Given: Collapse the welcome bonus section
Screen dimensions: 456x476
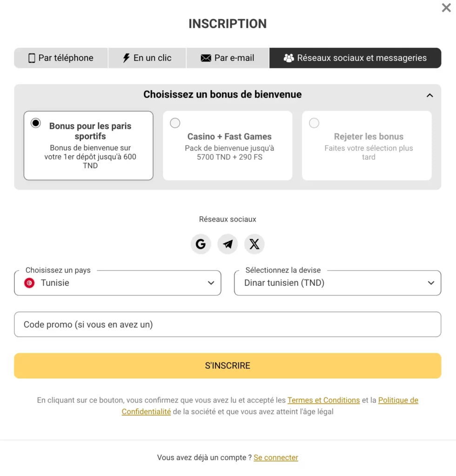Looking at the screenshot, I should point(430,95).
